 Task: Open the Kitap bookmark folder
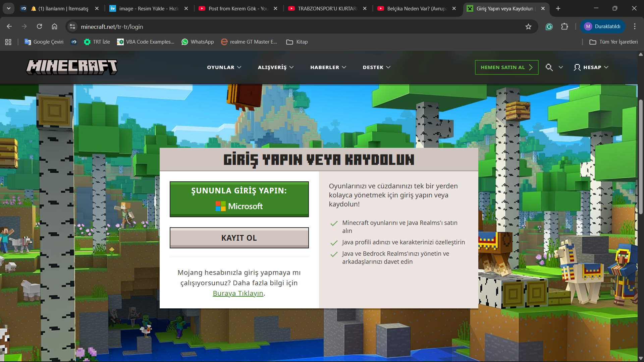pos(297,42)
